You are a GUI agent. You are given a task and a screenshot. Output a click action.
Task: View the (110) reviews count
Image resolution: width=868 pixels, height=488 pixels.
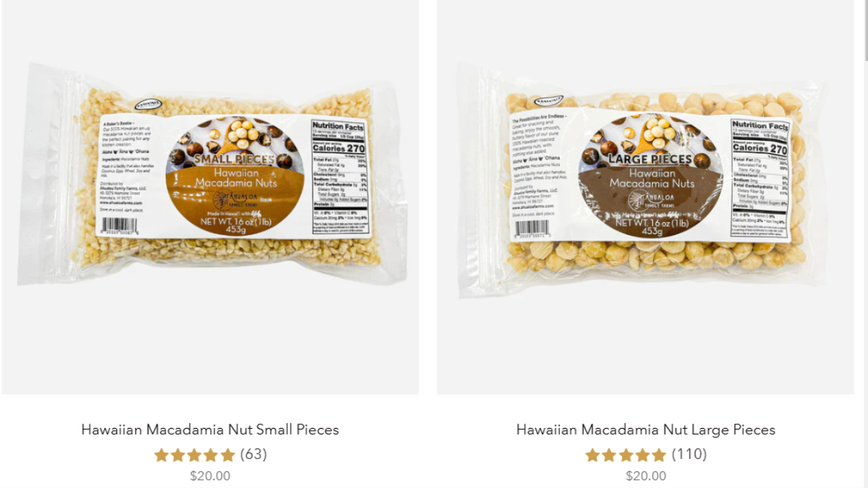click(x=689, y=455)
